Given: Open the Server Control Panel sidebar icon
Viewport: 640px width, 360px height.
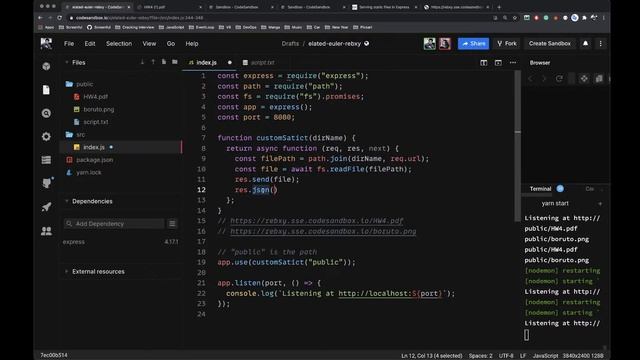Looking at the screenshot, I should [46, 160].
